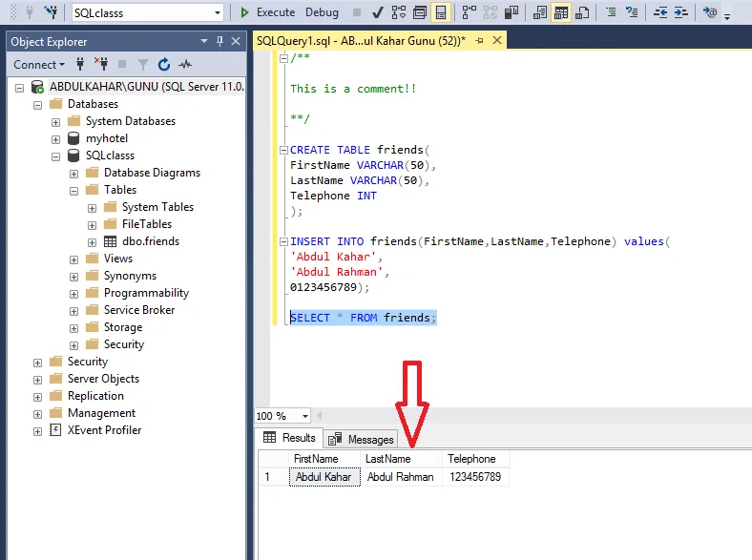Click the Telephone column header in results
Viewport: 752px width, 560px height.
pos(475,459)
